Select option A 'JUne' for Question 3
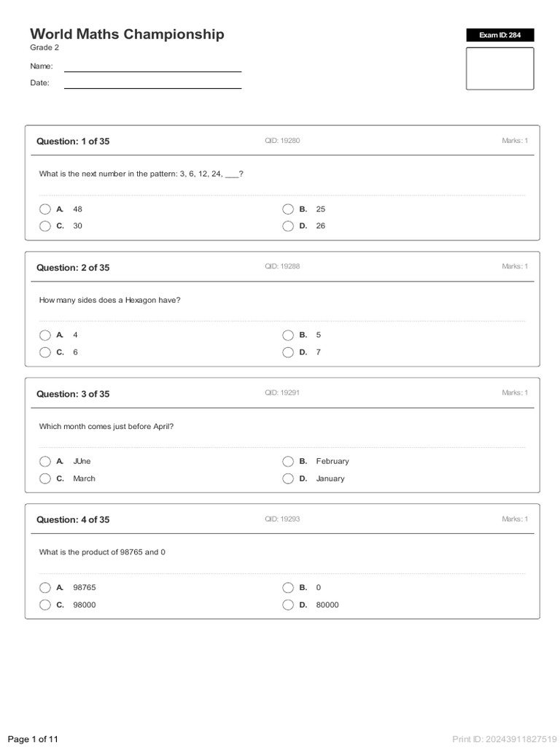560x747 pixels. tap(45, 462)
